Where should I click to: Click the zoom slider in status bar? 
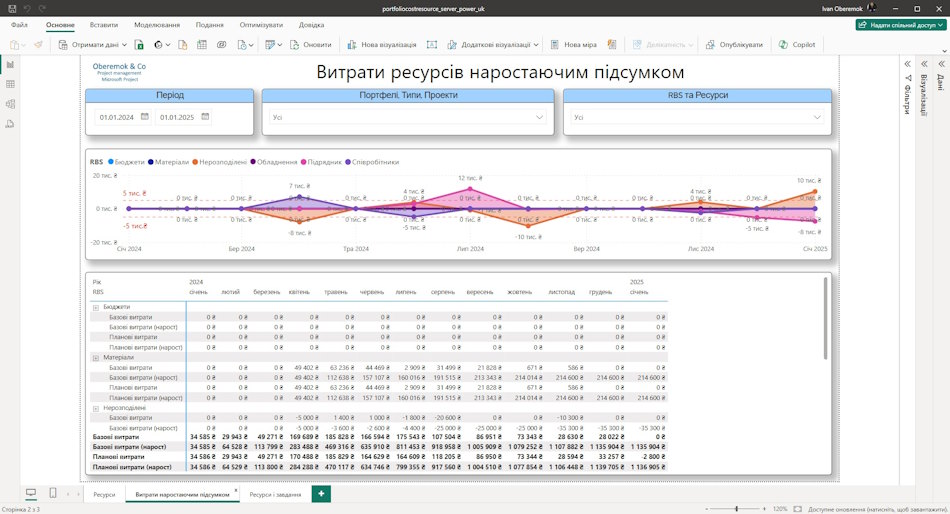tap(736, 509)
